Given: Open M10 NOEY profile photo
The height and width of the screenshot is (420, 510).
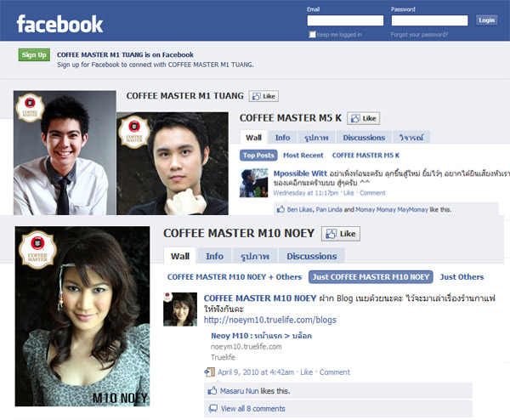Looking at the screenshot, I should [82, 316].
